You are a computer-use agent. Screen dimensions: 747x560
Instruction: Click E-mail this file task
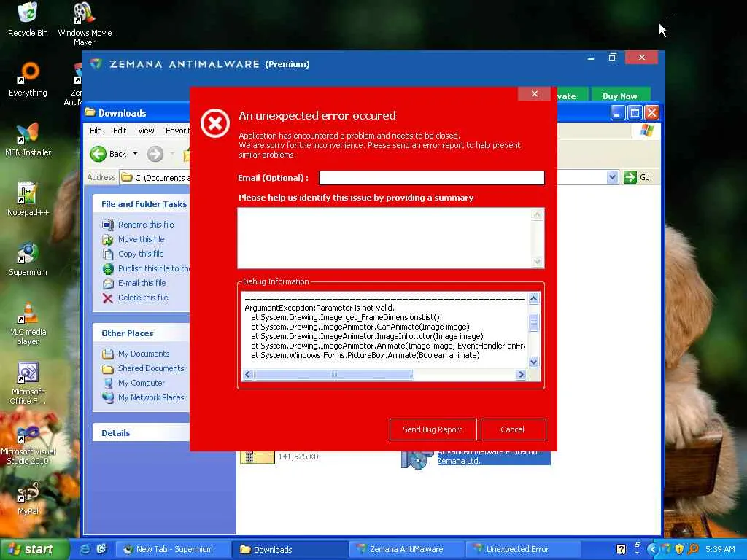(x=142, y=283)
